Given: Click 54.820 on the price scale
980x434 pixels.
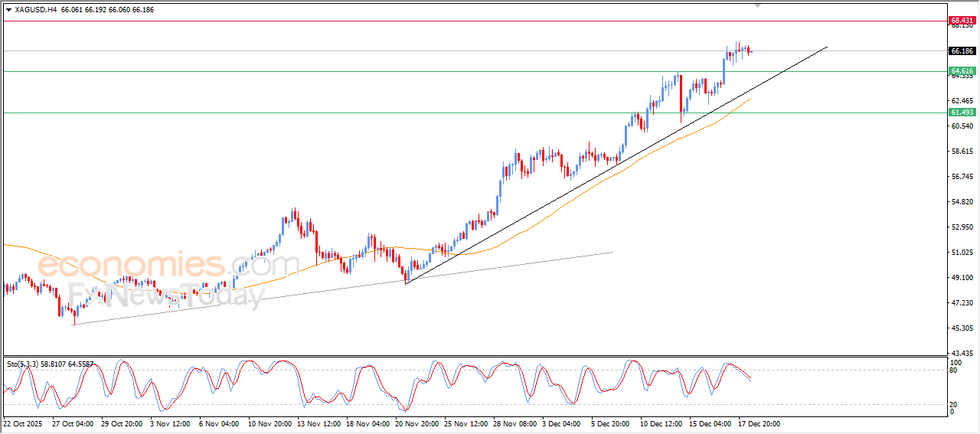Looking at the screenshot, I should (962, 202).
